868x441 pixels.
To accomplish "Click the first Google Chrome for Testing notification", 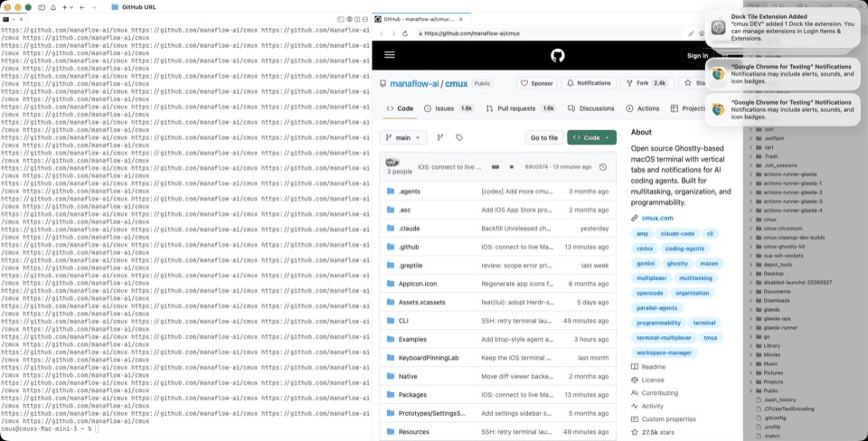I will click(782, 73).
